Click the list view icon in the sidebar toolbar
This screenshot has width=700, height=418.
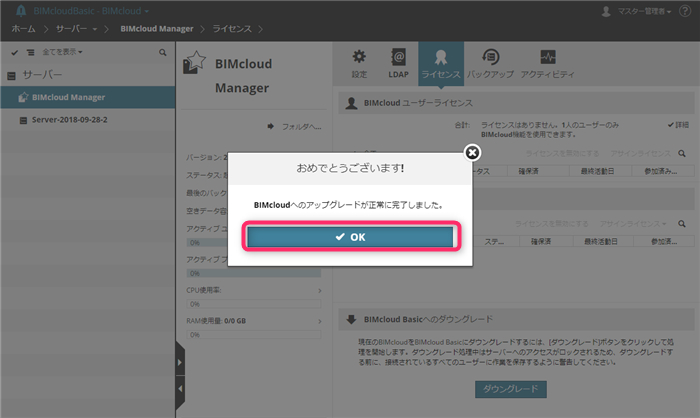(30, 52)
